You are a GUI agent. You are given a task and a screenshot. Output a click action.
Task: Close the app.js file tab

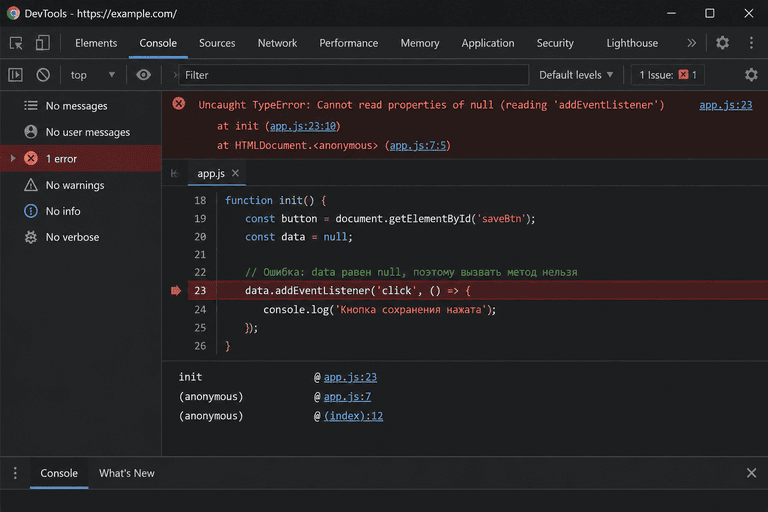pos(236,173)
